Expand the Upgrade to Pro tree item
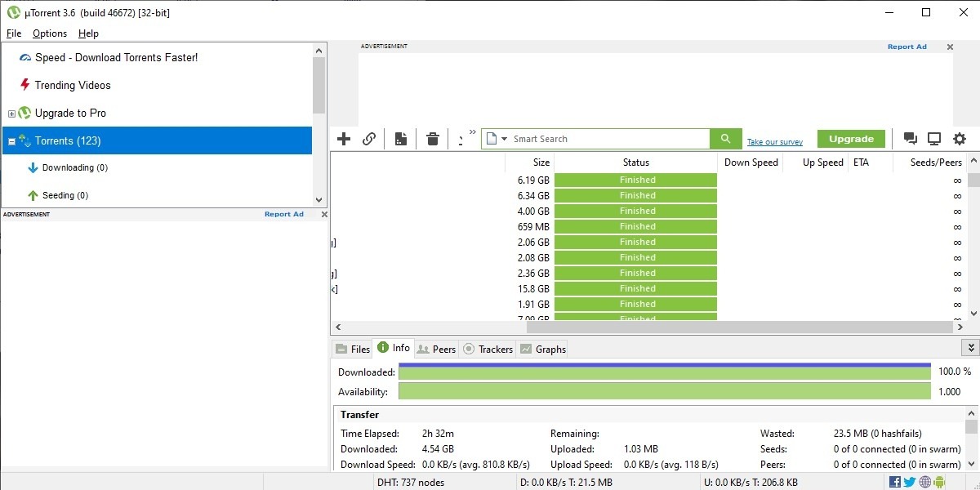Viewport: 980px width, 490px height. pyautogui.click(x=10, y=113)
